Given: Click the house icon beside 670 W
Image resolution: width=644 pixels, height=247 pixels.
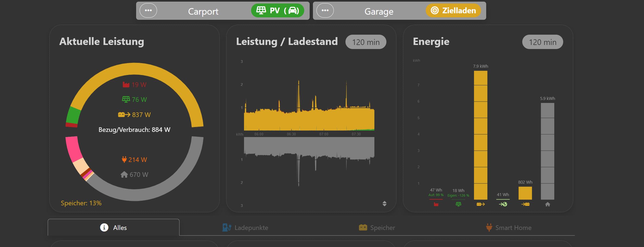Looking at the screenshot, I should [124, 175].
